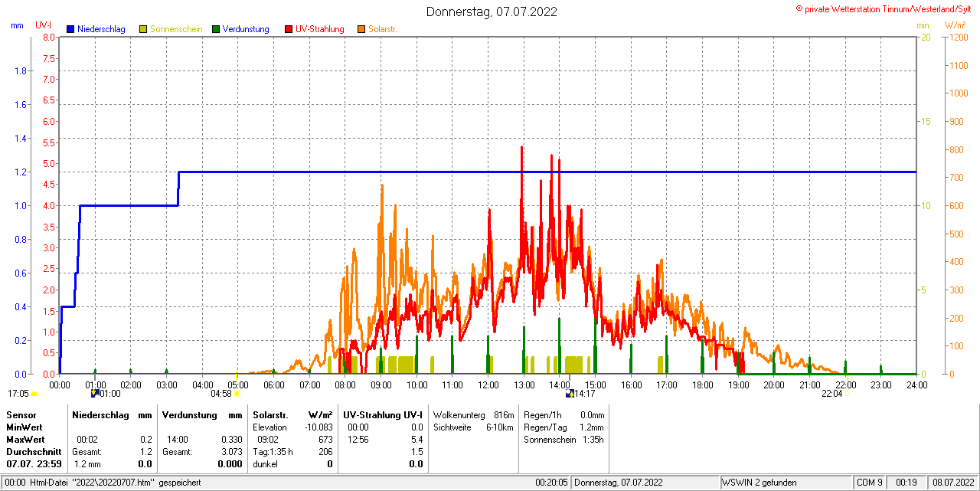Click the Elevation value -10.083
The height and width of the screenshot is (491, 980).
click(317, 427)
